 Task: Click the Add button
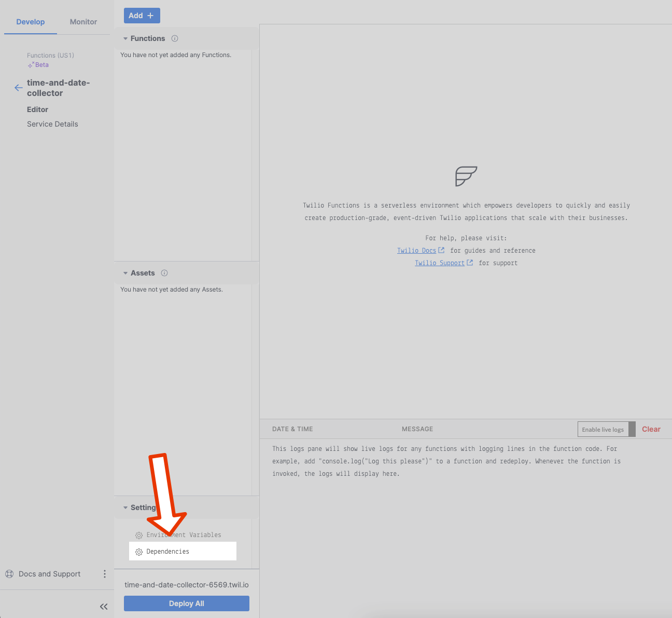(x=142, y=16)
